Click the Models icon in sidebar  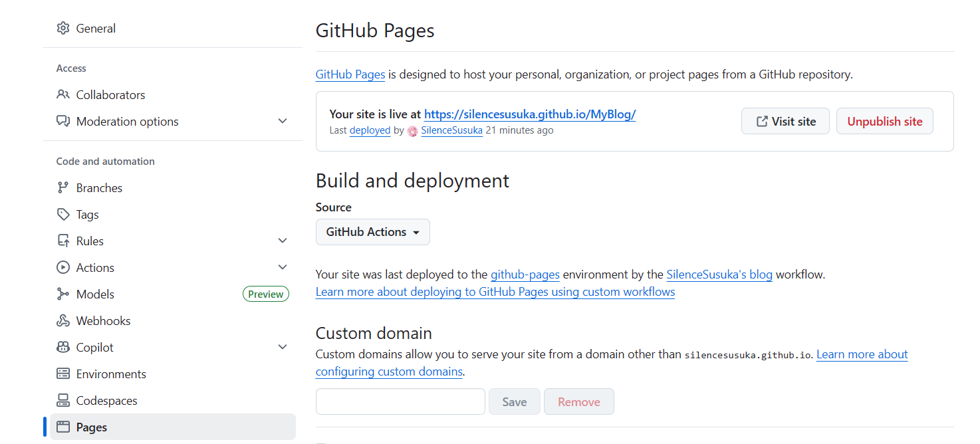pyautogui.click(x=63, y=294)
